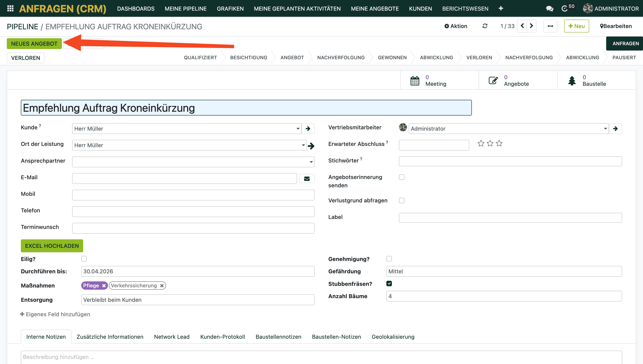
Task: Click the Neues Angebot button
Action: pos(34,44)
